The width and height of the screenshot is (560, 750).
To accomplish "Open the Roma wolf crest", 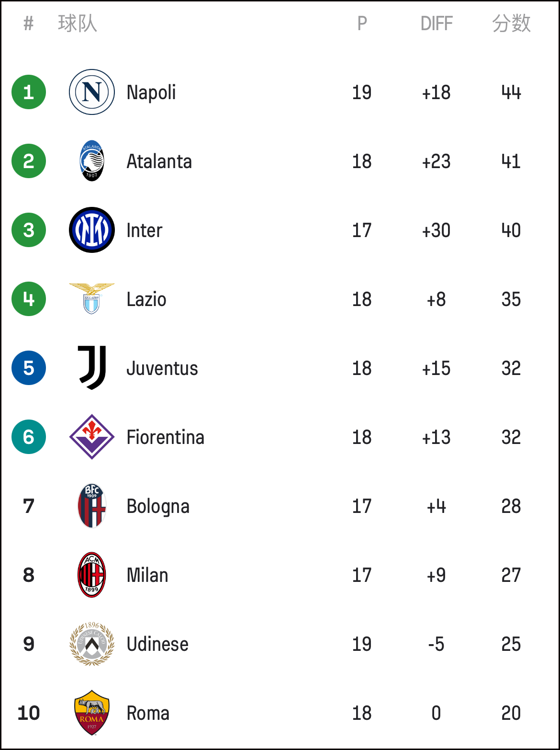I will (x=92, y=713).
